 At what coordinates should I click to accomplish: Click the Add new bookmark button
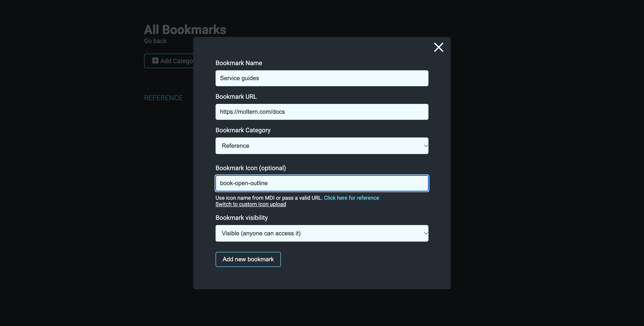coord(248,260)
